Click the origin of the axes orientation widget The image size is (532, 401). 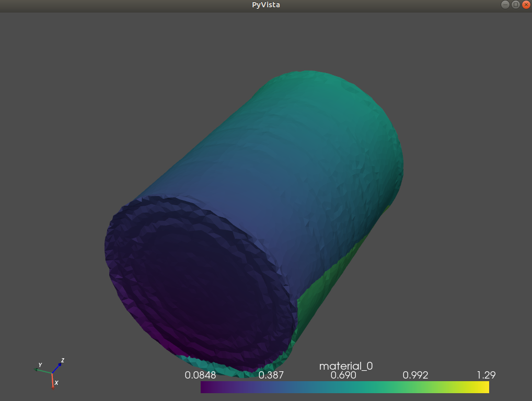point(52,372)
